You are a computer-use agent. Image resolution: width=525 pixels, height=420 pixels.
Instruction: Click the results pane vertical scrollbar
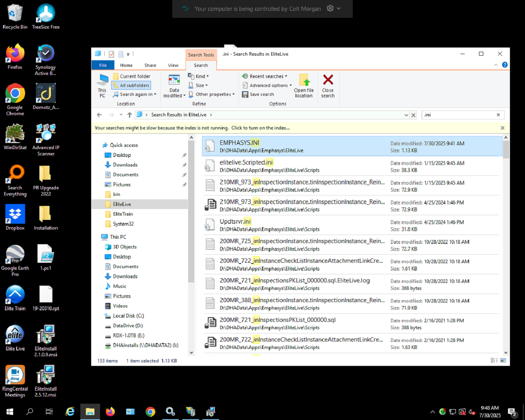[x=506, y=149]
